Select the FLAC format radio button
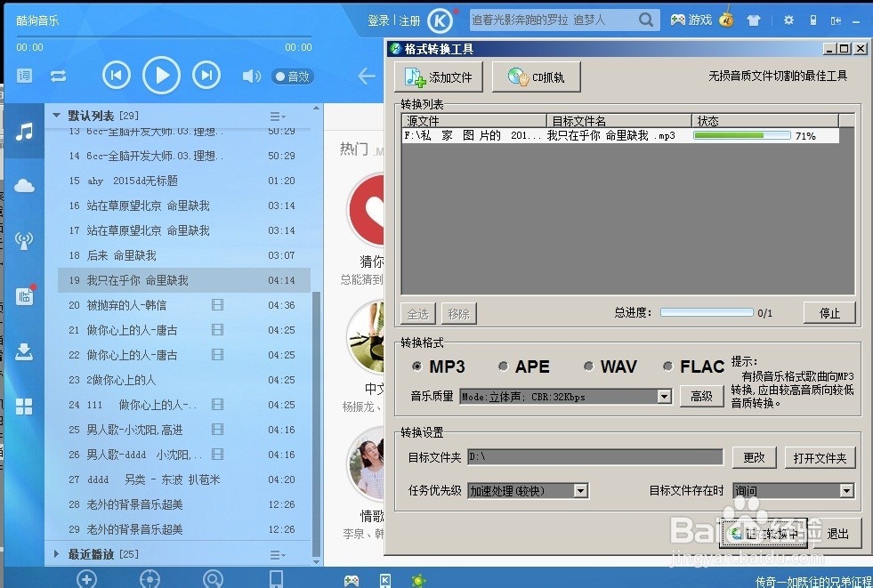Viewport: 873px width, 588px height. pyautogui.click(x=667, y=366)
